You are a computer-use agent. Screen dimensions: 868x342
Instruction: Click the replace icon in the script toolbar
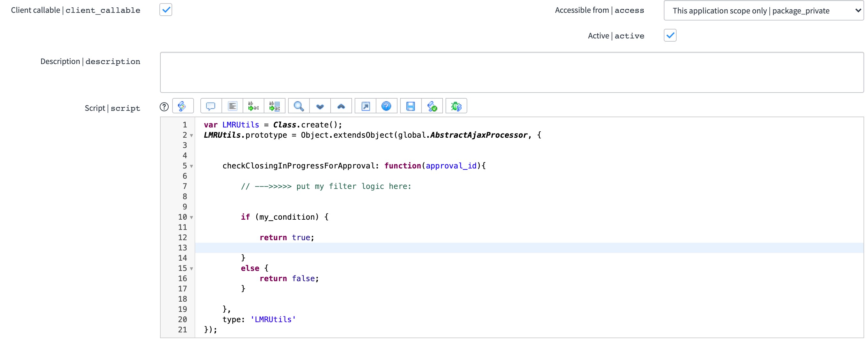point(253,106)
